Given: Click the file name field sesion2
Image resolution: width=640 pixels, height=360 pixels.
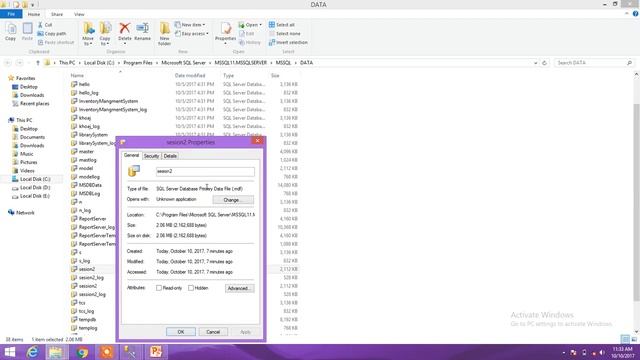Looking at the screenshot, I should [205, 171].
